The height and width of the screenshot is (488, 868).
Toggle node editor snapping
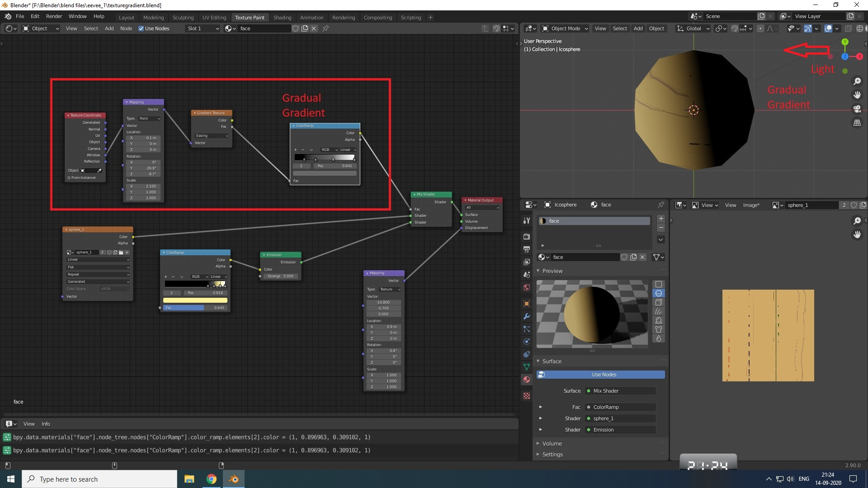click(496, 28)
